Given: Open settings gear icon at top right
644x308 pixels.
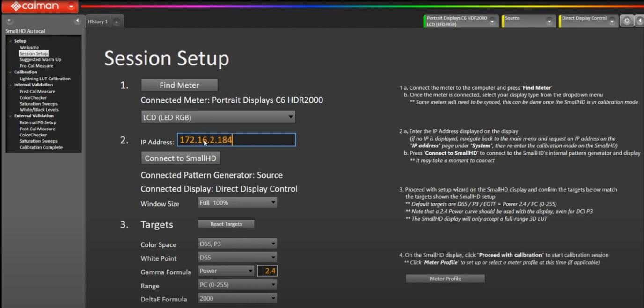Looking at the screenshot, I should click(x=627, y=21).
